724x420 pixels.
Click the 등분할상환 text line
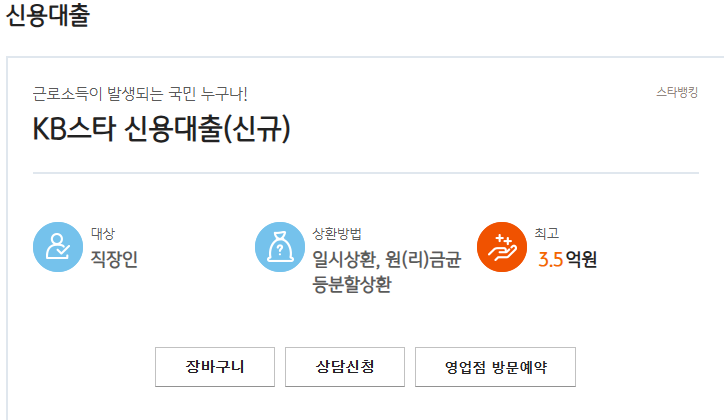pos(352,285)
